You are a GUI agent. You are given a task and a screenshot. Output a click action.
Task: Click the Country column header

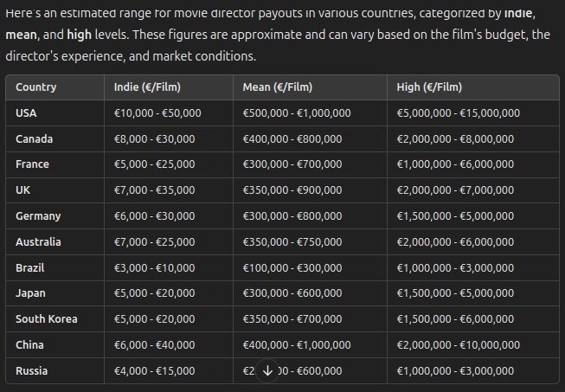coord(35,87)
